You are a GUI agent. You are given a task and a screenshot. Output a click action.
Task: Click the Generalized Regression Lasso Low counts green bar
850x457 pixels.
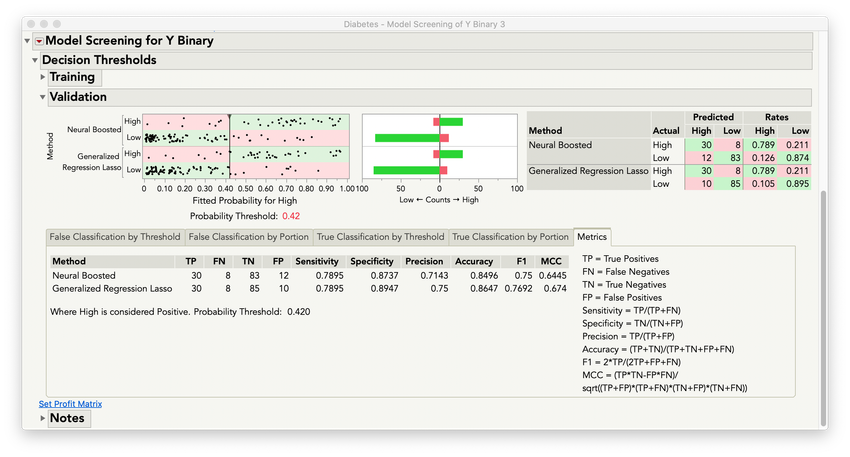[407, 170]
